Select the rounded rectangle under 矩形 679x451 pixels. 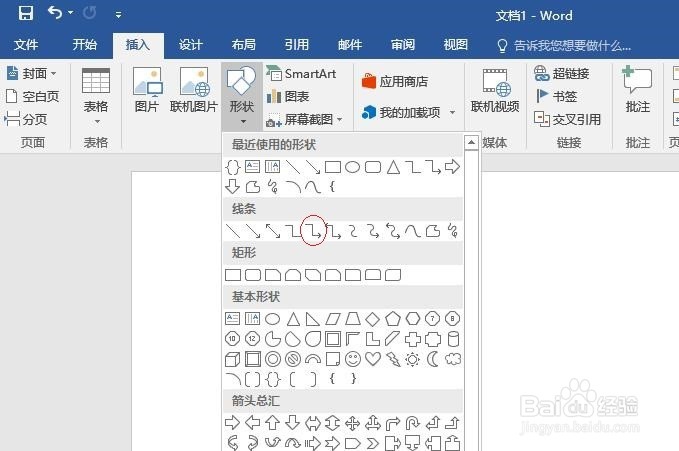point(253,275)
